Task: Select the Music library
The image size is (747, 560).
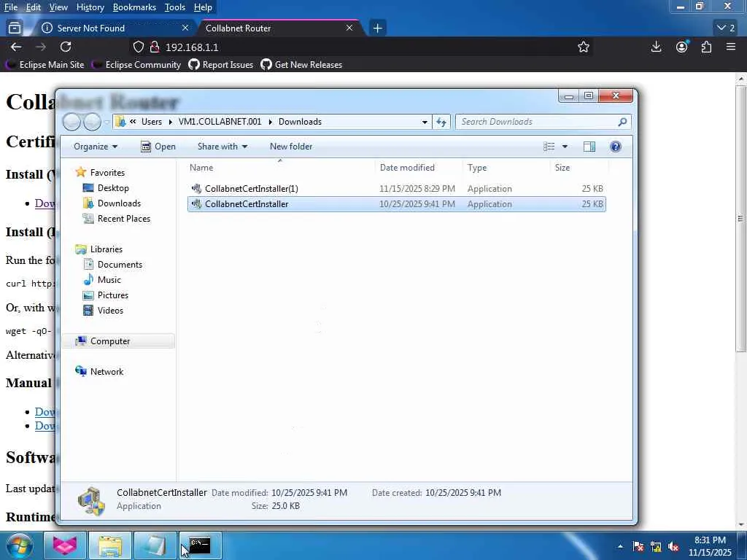Action: (x=102, y=279)
